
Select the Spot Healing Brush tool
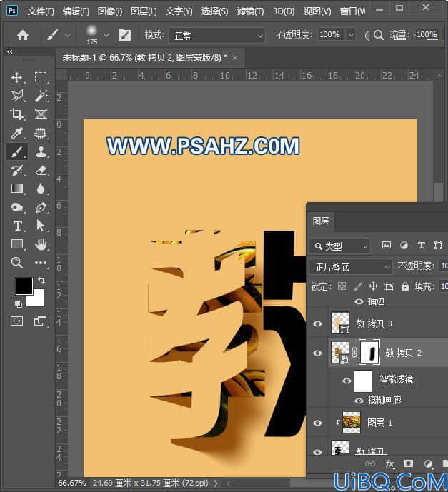coord(41,133)
